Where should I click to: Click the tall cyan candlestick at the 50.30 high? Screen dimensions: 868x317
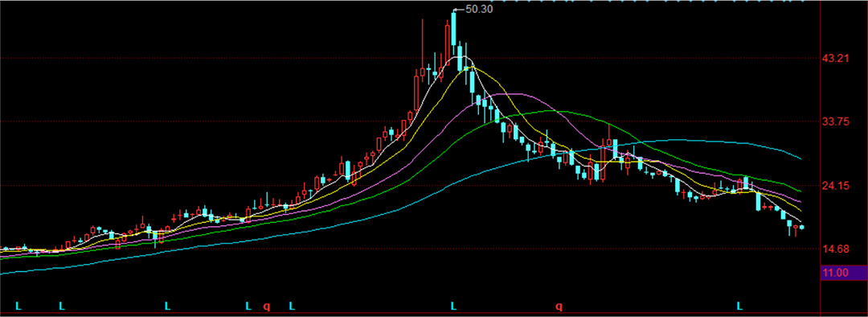point(453,29)
